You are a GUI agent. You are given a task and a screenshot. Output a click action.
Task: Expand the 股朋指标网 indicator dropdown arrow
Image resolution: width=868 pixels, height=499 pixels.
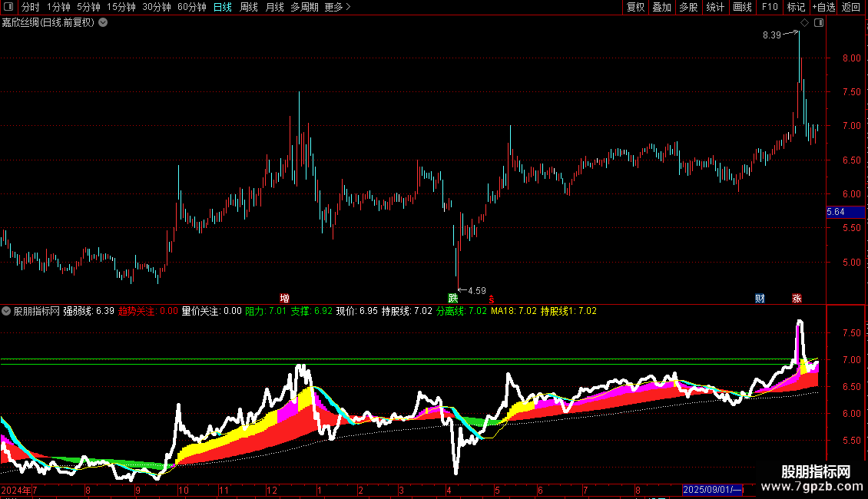point(6,311)
